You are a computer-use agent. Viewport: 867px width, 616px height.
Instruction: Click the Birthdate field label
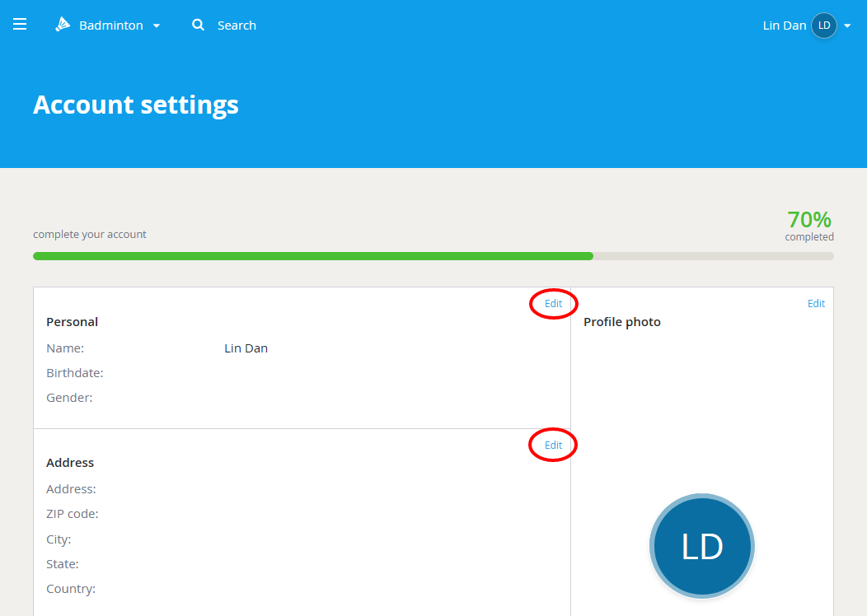pyautogui.click(x=75, y=373)
